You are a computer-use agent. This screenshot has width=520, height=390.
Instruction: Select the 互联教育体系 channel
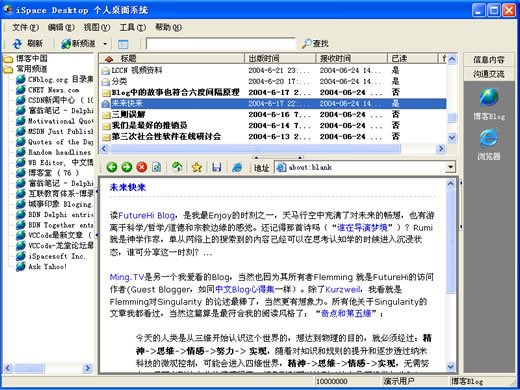point(61,194)
